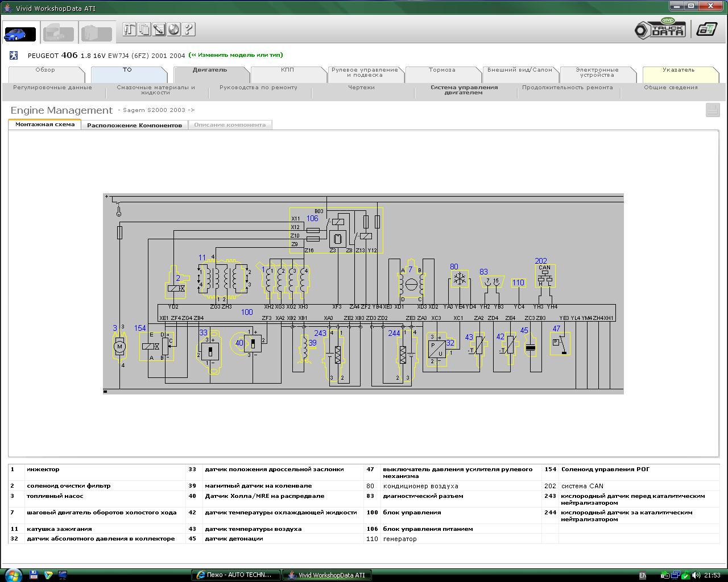This screenshot has width=728, height=582.
Task: Select Смазочные материалы и жидкости submenu
Action: [x=155, y=90]
